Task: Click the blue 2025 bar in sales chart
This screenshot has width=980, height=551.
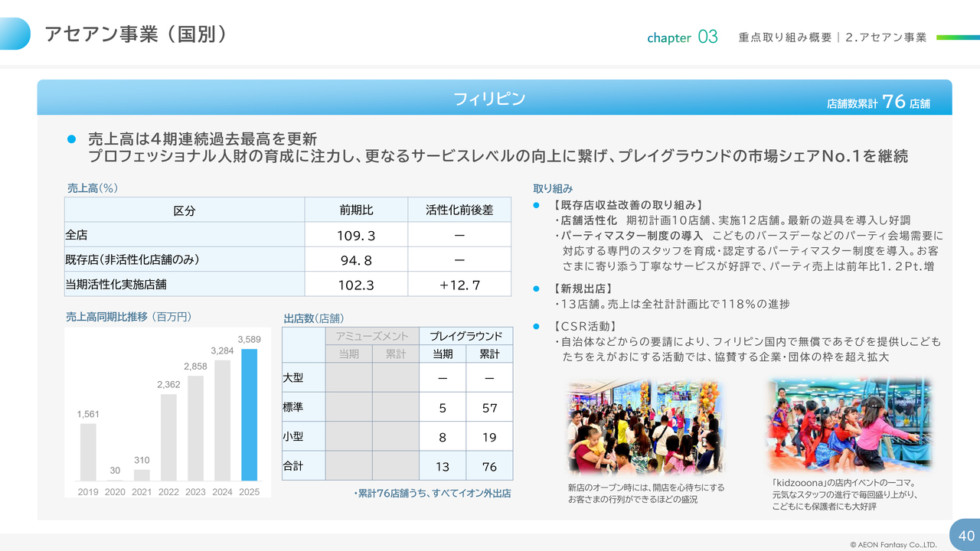Action: click(249, 415)
